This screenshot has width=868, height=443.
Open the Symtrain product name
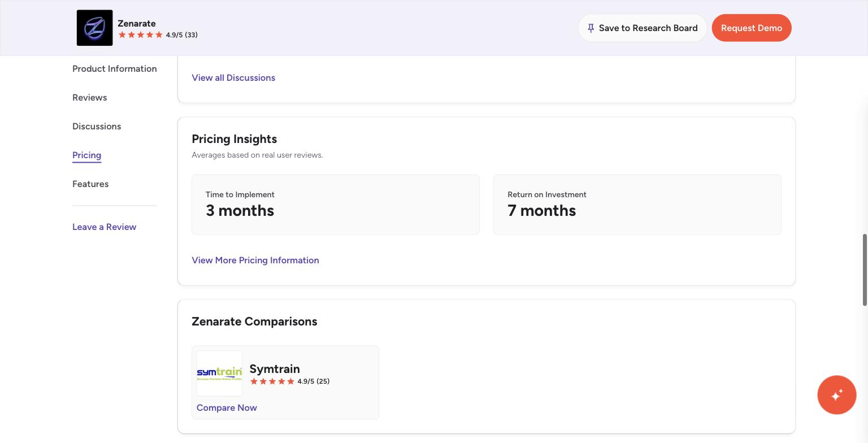[x=275, y=368]
